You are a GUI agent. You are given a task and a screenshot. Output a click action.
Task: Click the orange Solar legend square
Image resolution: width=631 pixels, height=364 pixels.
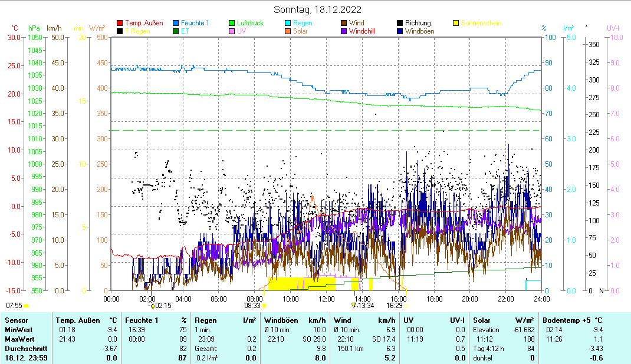(288, 31)
